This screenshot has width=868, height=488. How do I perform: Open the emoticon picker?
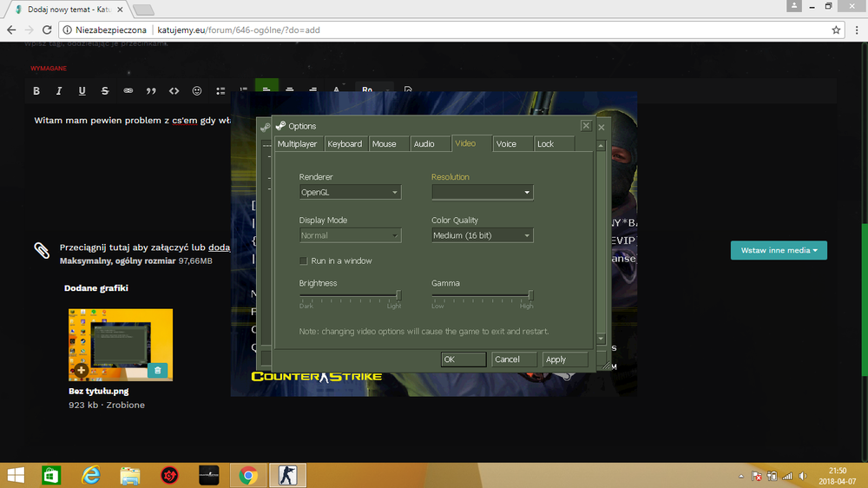click(x=197, y=91)
